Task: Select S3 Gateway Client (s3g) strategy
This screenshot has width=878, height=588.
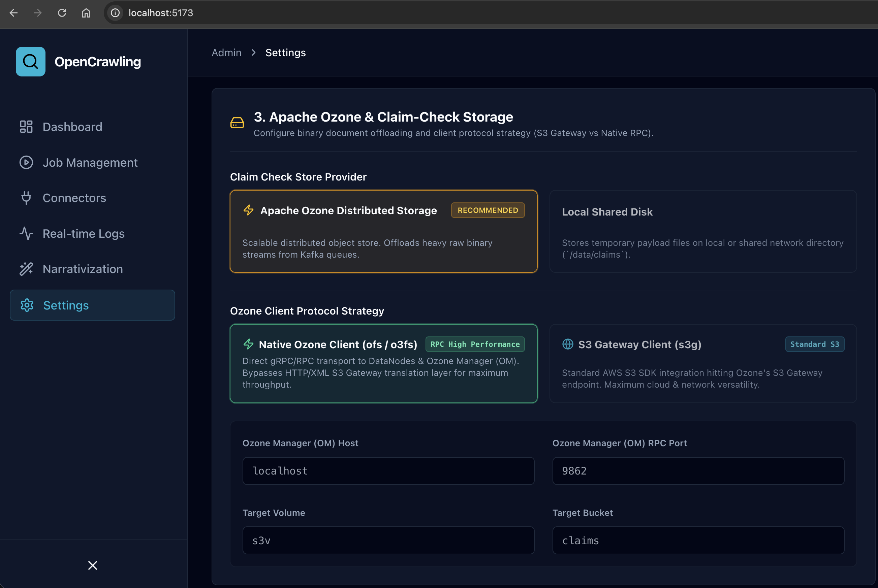Action: [703, 364]
